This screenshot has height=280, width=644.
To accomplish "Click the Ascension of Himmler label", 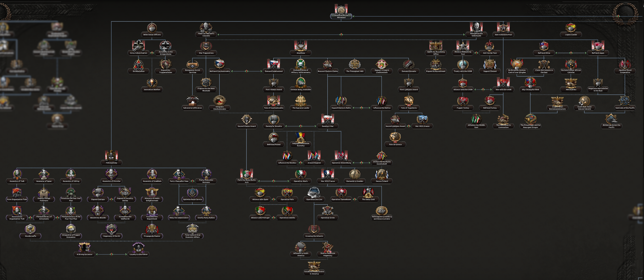I will tap(111, 181).
